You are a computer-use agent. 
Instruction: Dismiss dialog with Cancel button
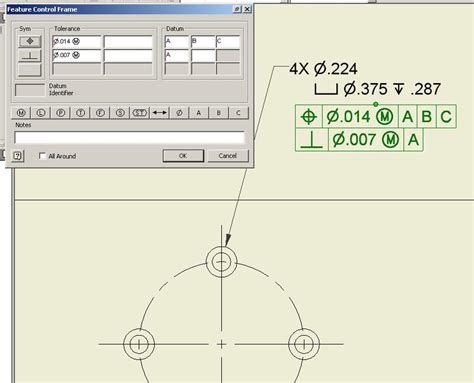(228, 156)
